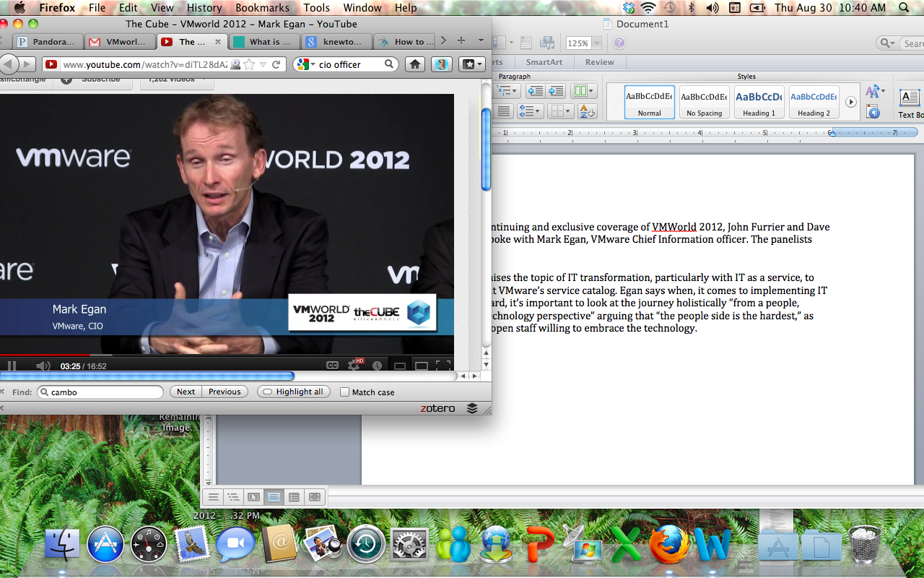Toggle closed captions on the video
Viewport: 924px width, 578px height.
332,366
